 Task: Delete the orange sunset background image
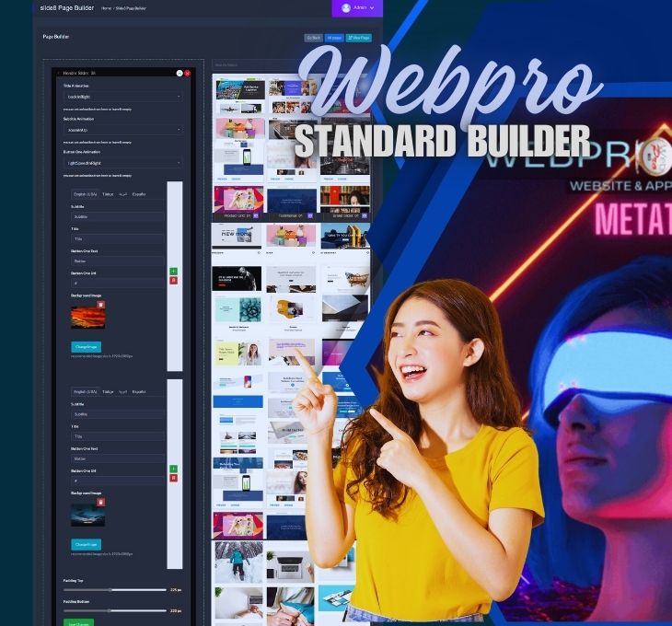pos(100,305)
